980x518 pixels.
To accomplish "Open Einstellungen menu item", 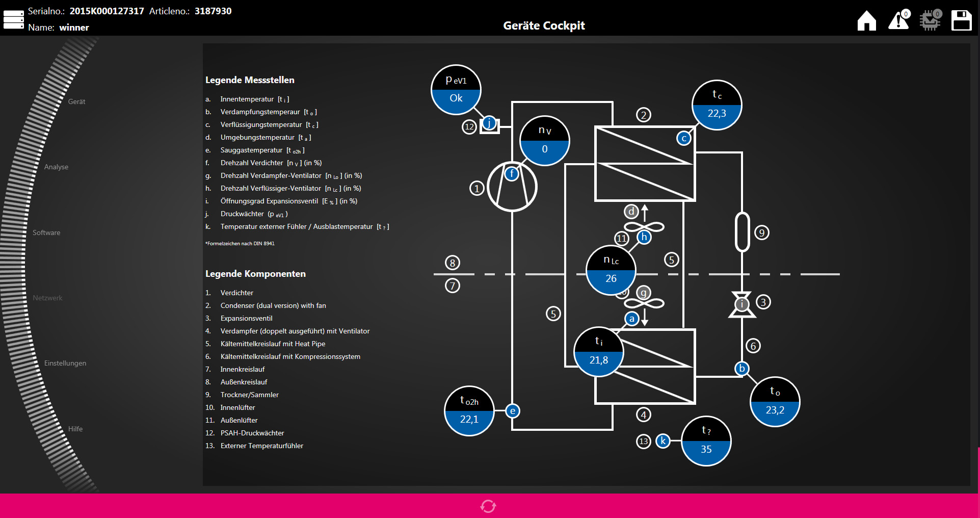I will click(x=65, y=363).
